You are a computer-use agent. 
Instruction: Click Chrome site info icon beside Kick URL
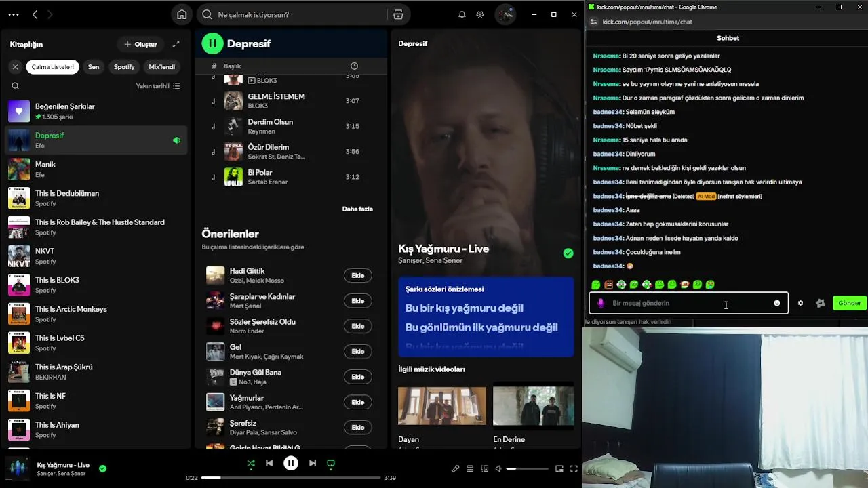pyautogui.click(x=593, y=22)
